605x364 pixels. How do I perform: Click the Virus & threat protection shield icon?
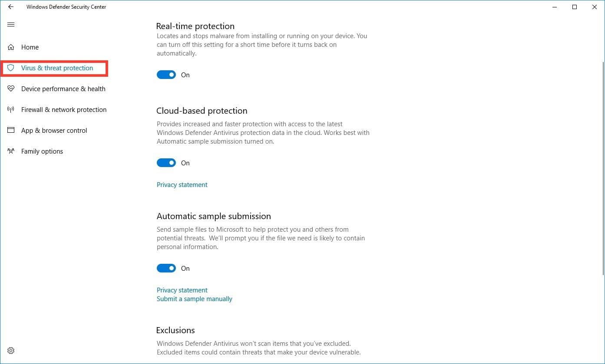pos(11,68)
